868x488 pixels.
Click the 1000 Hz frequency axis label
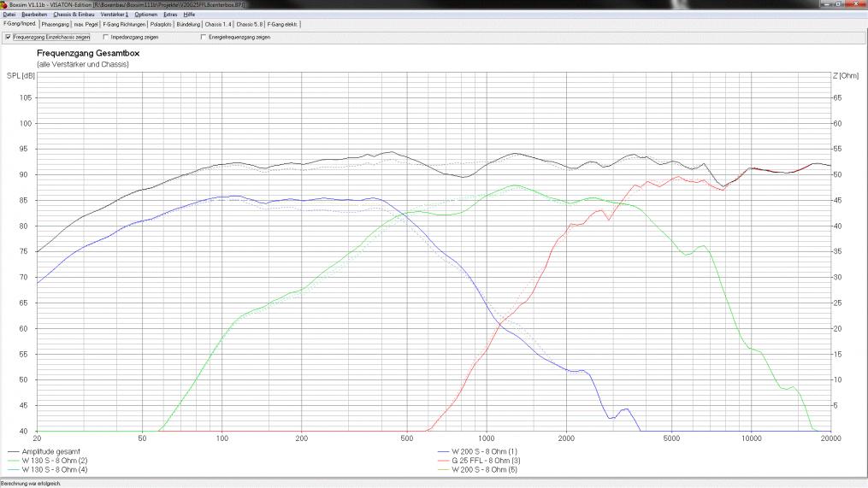tap(487, 438)
